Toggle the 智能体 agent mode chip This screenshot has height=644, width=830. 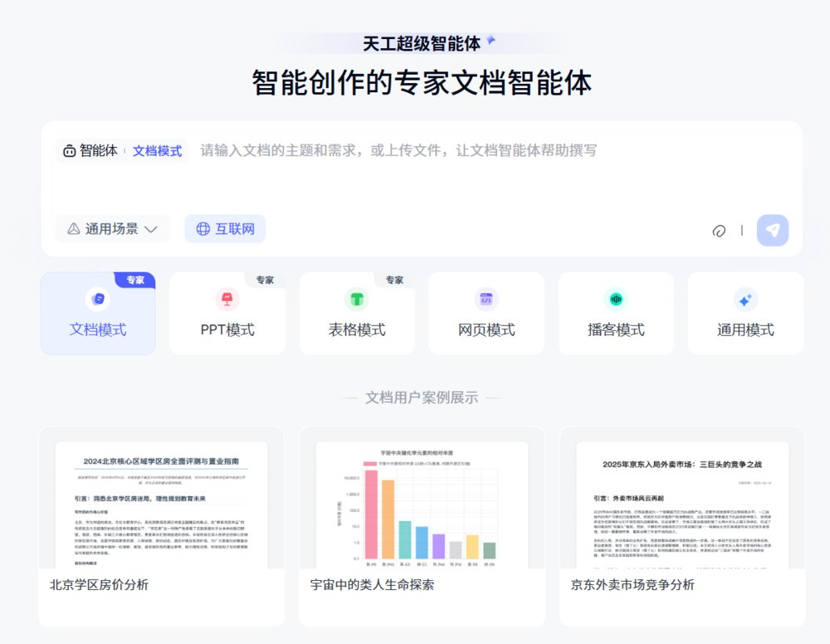point(90,151)
